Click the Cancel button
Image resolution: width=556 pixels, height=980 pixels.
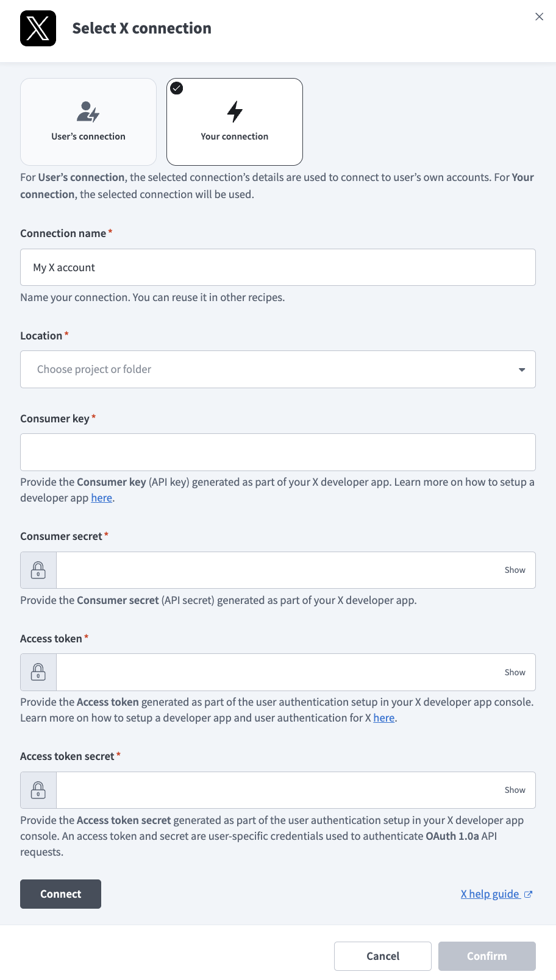click(383, 956)
